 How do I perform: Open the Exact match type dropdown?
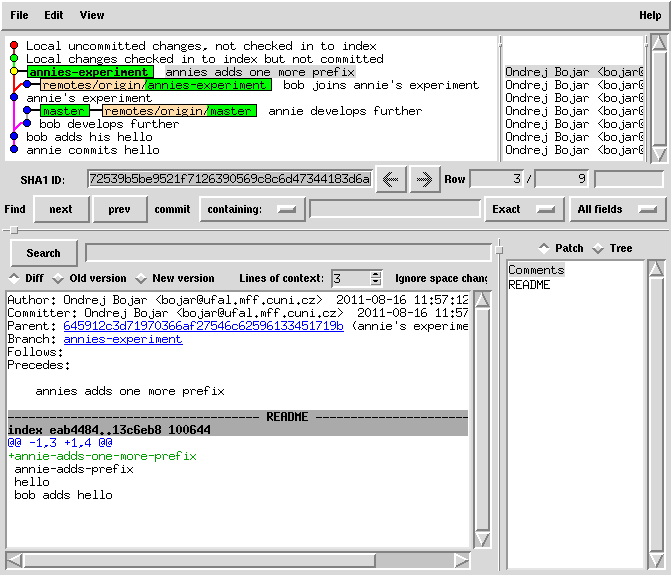pyautogui.click(x=522, y=209)
